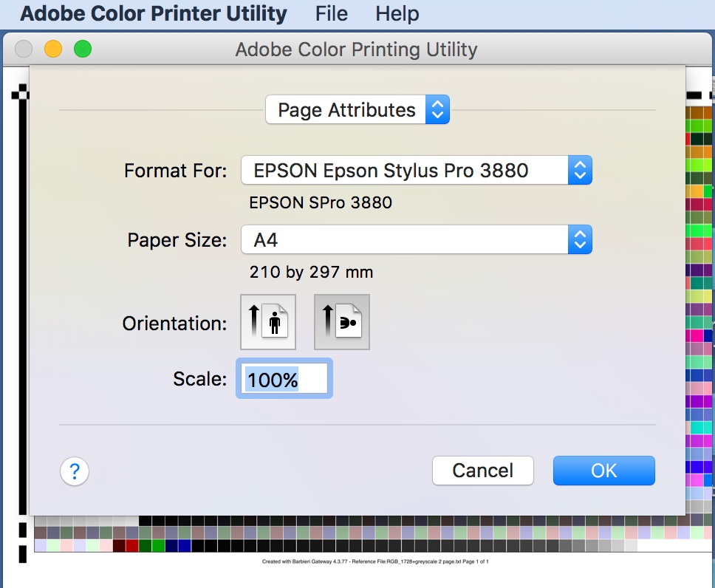715x588 pixels.
Task: Select landscape orientation icon
Action: pos(342,322)
